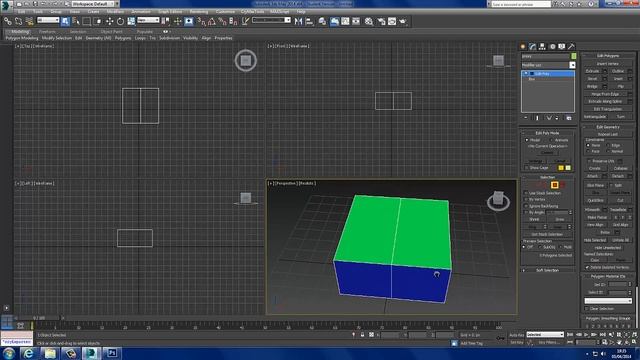Viewport: 640px width, 360px height.
Task: Click the Render Production teapot icon
Action: pyautogui.click(x=403, y=21)
